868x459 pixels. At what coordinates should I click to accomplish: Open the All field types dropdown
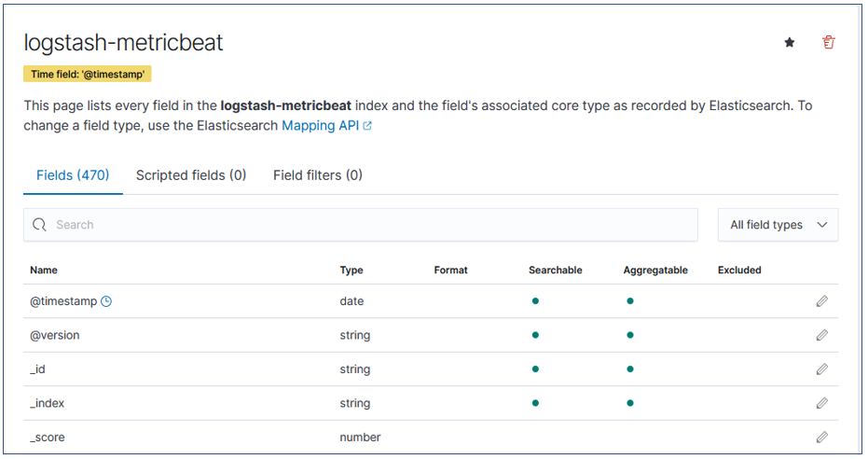[778, 225]
